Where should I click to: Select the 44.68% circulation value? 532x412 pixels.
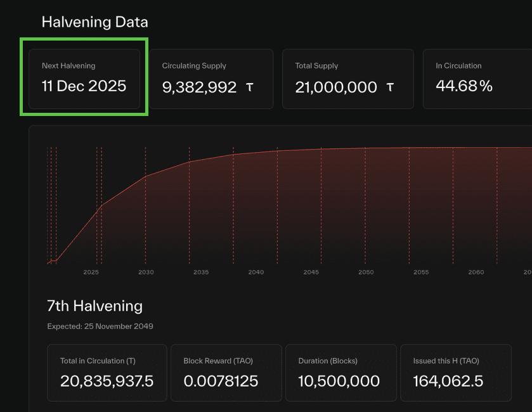pyautogui.click(x=464, y=86)
